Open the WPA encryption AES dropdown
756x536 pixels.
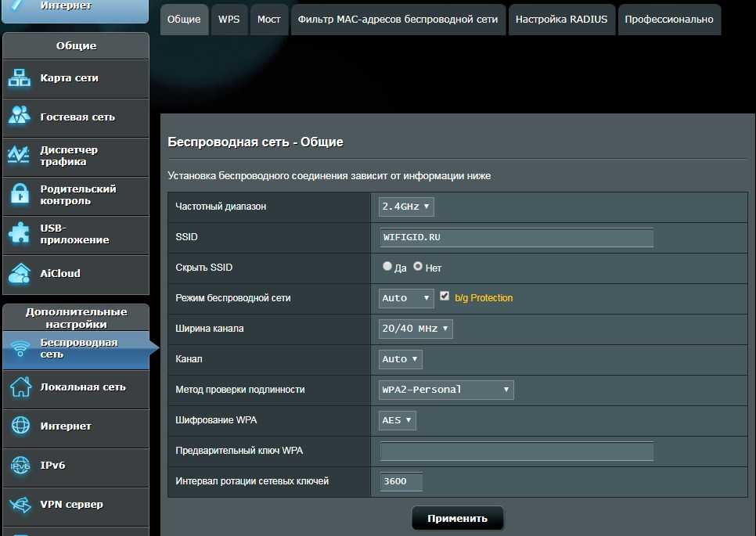(x=397, y=420)
